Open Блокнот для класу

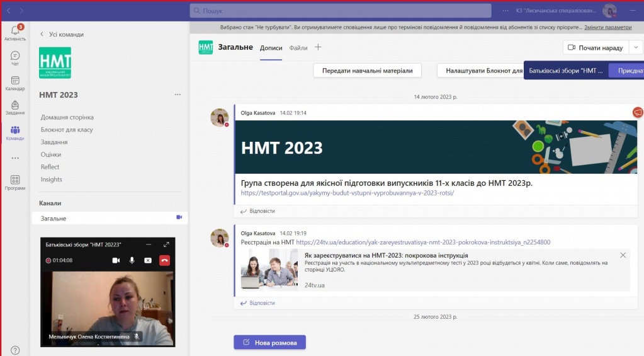[67, 130]
